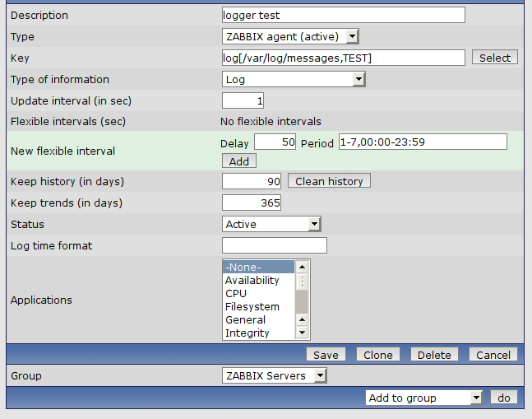Click the Delay field showing 50
Image resolution: width=532 pixels, height=419 pixels.
[x=275, y=142]
